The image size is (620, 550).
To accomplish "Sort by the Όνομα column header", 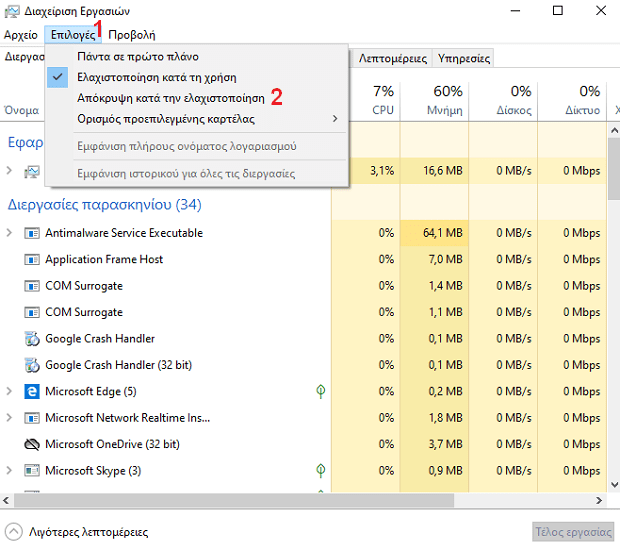I will [x=21, y=110].
